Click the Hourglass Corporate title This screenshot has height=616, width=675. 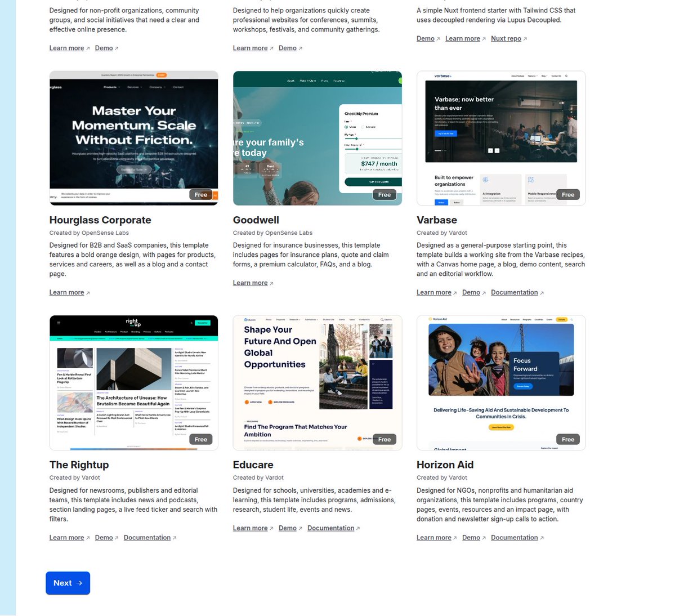(100, 220)
